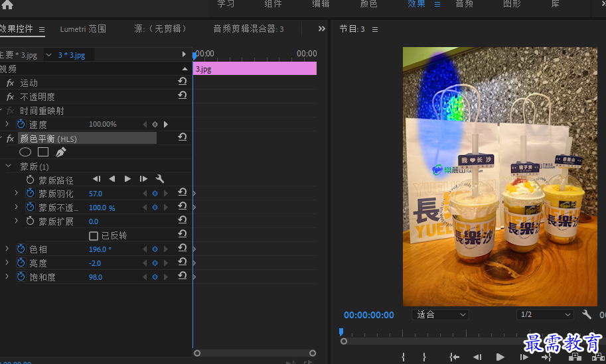The image size is (606, 364).
Task: Track selected mask backward one frame
Action: pos(97,179)
